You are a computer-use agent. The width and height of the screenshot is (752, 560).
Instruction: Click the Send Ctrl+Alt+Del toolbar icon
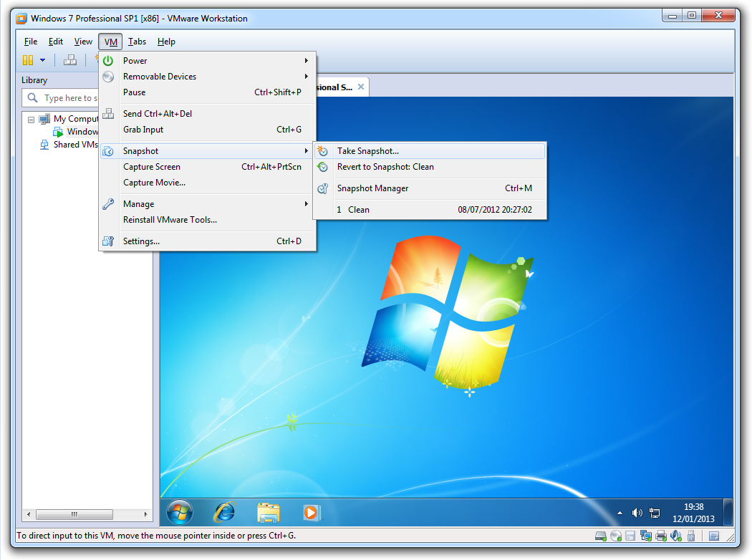pyautogui.click(x=70, y=60)
